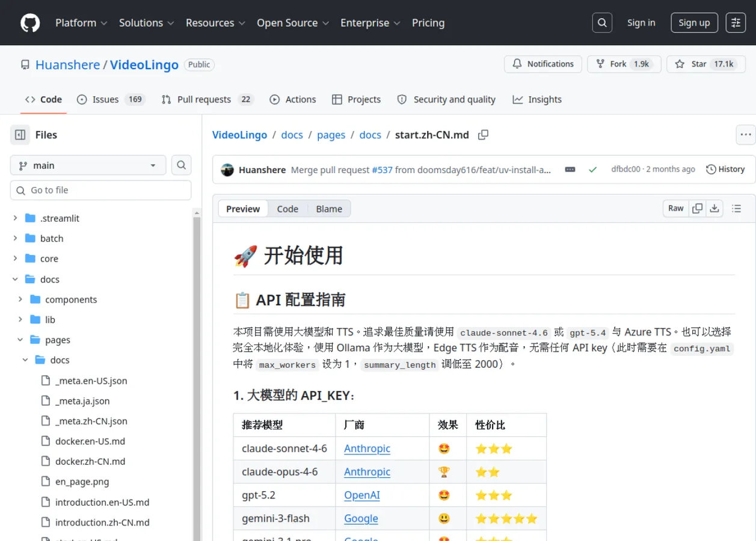This screenshot has width=756, height=541.
Task: Open the Enterprise menu
Action: [370, 23]
